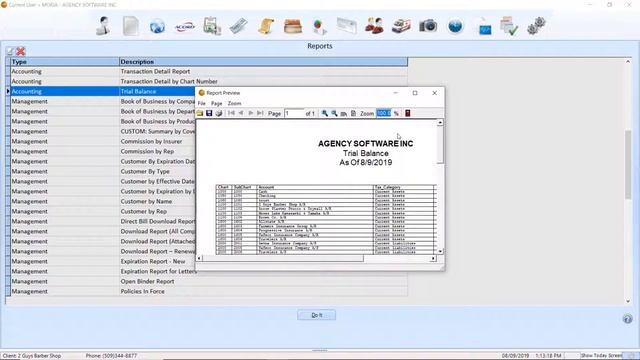Open the gears settings icon
Viewport: 640px width, 360px height.
tap(536, 26)
